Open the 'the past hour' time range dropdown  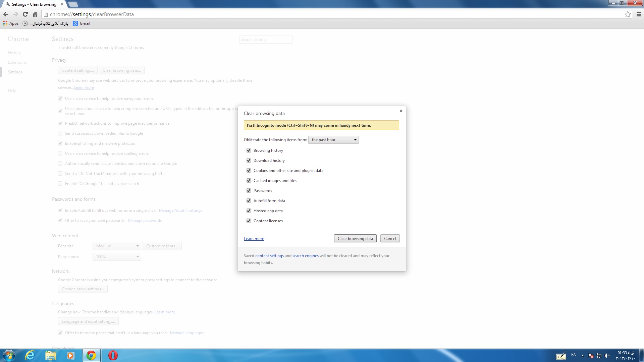(x=333, y=140)
